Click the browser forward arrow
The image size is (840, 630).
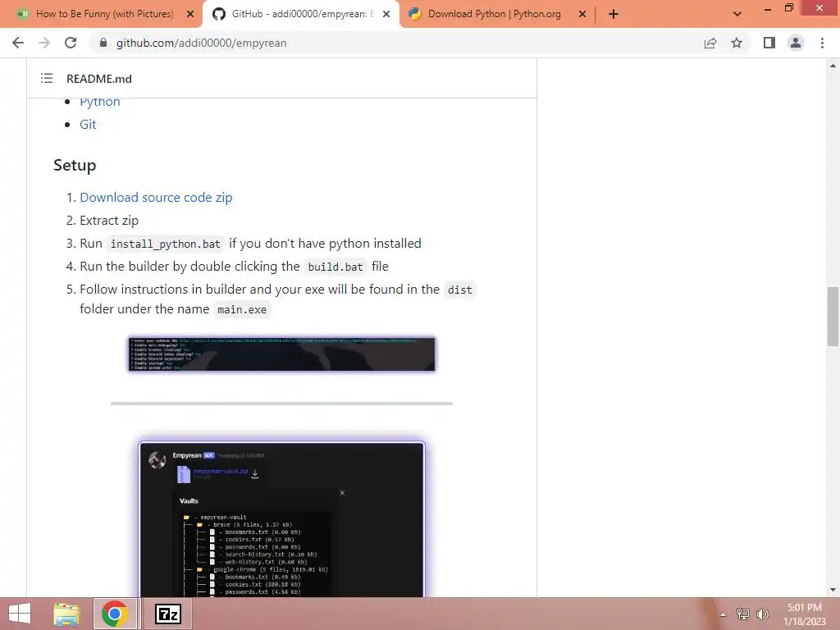pyautogui.click(x=44, y=43)
